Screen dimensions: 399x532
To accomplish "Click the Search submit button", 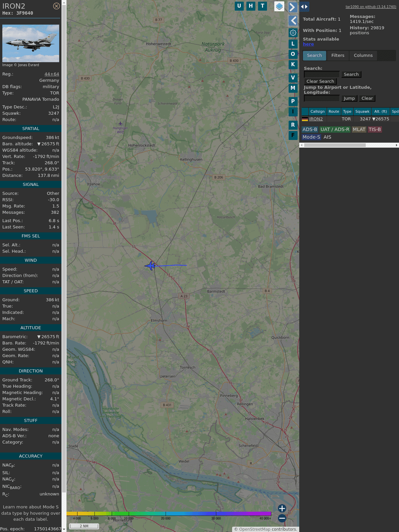I will (x=351, y=74).
